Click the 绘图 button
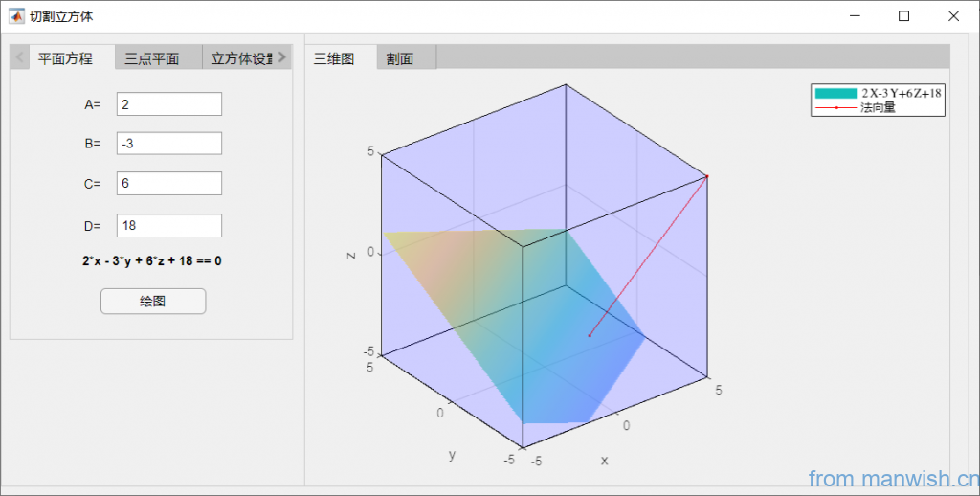This screenshot has height=496, width=980. [x=153, y=301]
